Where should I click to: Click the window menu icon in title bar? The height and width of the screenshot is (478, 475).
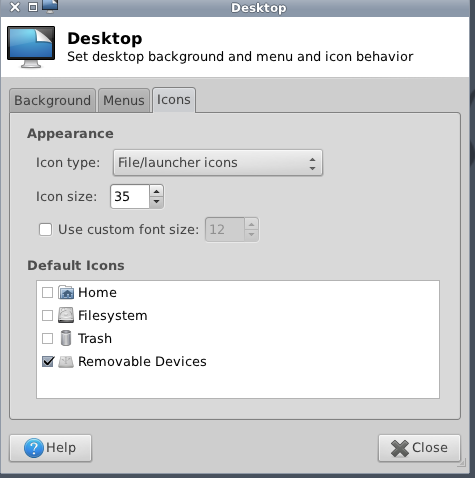pyautogui.click(x=50, y=7)
